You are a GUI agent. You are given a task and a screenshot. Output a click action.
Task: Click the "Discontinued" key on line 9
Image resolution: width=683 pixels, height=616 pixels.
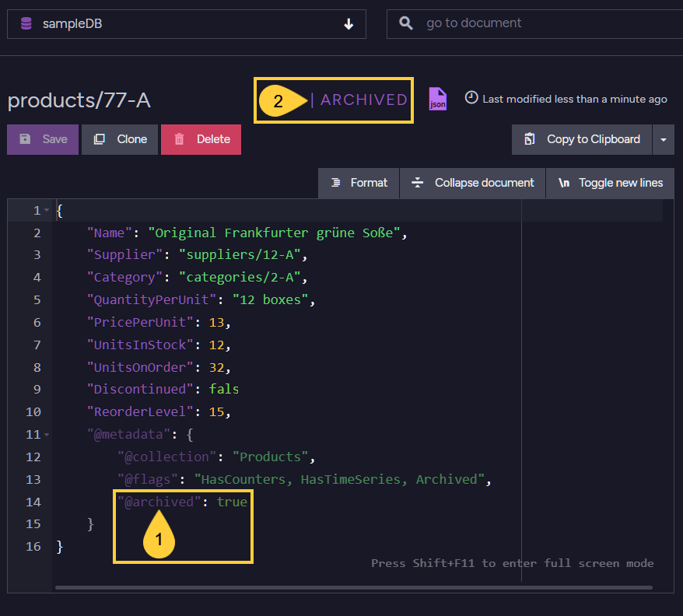point(140,389)
